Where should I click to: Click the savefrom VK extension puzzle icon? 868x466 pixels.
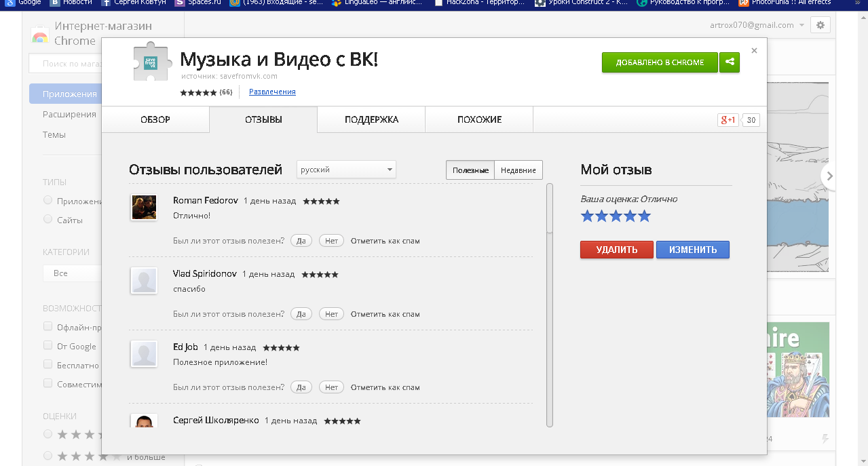[151, 62]
